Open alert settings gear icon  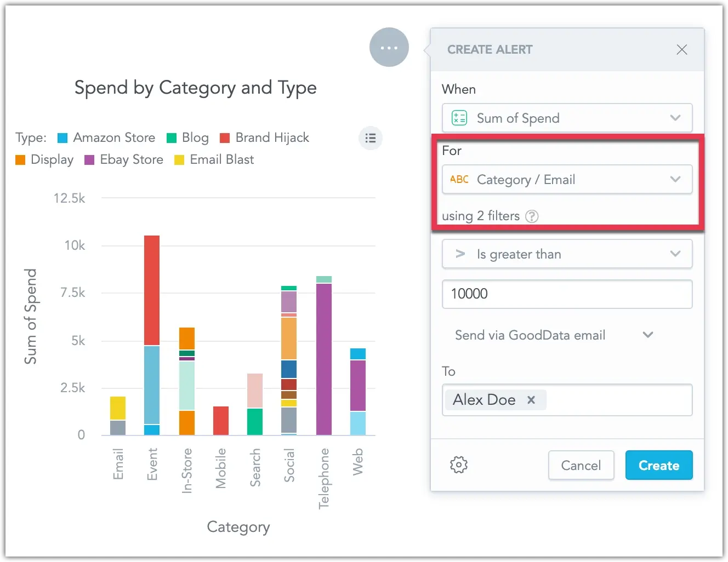click(459, 465)
